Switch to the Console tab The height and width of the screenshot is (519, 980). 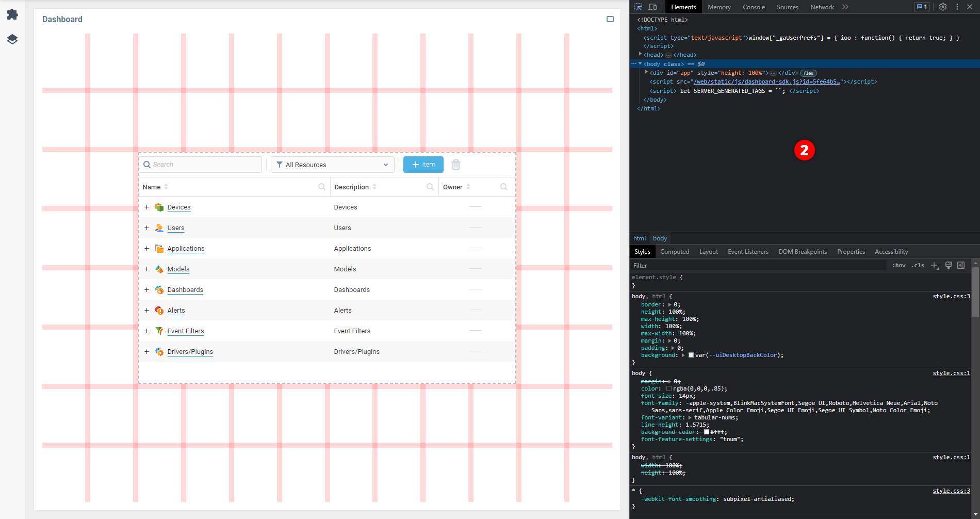(753, 7)
